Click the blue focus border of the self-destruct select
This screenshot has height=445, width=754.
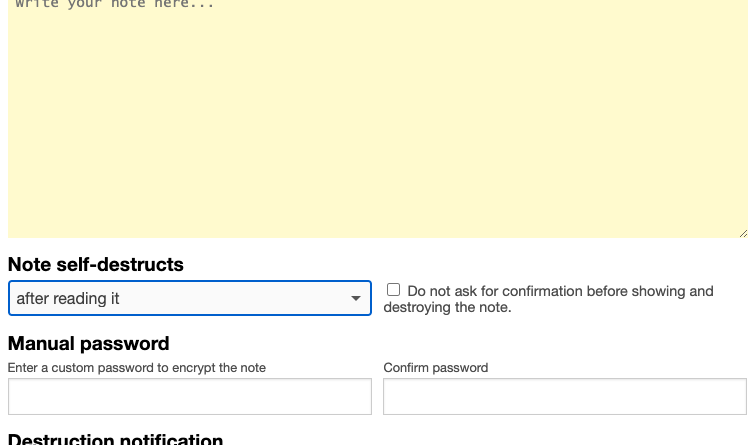189,282
